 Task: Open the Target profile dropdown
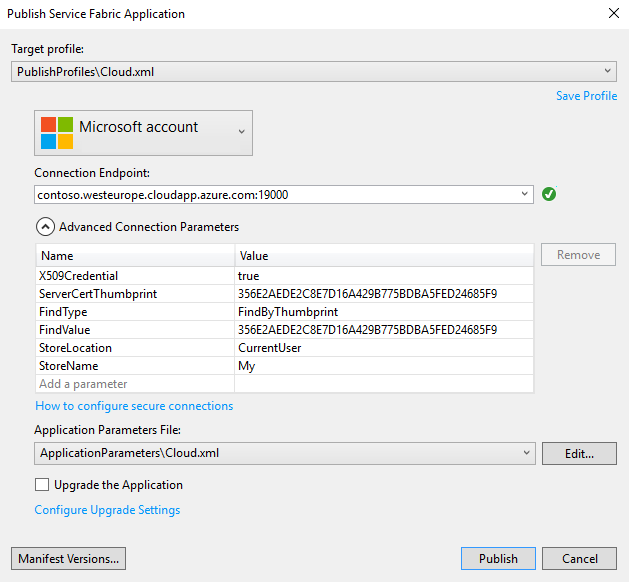(314, 71)
